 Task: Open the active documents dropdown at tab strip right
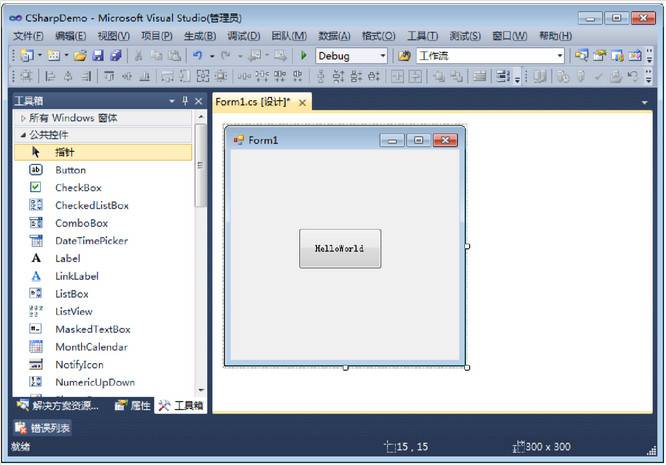[x=644, y=102]
